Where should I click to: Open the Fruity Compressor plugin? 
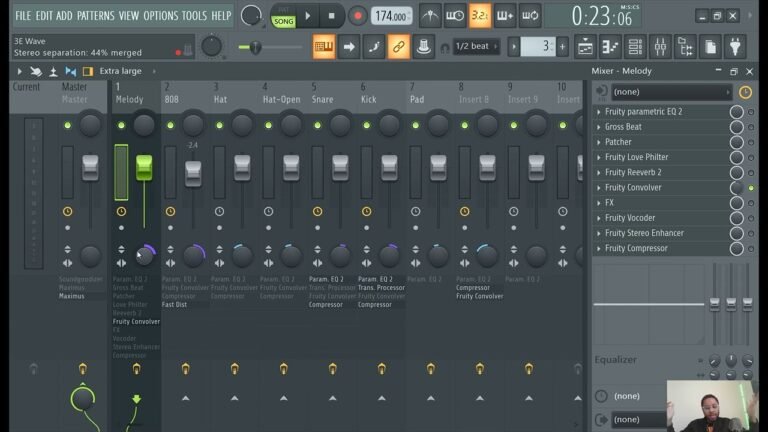point(636,248)
